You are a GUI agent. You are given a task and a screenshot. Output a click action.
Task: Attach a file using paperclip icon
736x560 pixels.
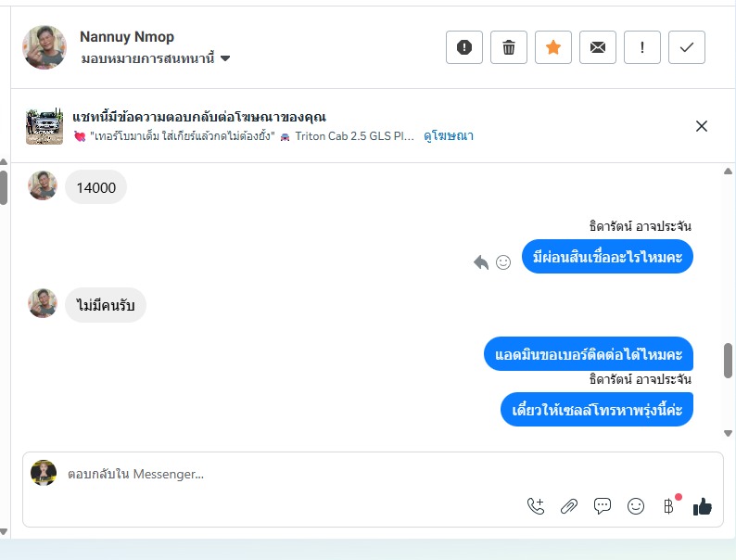pos(569,506)
